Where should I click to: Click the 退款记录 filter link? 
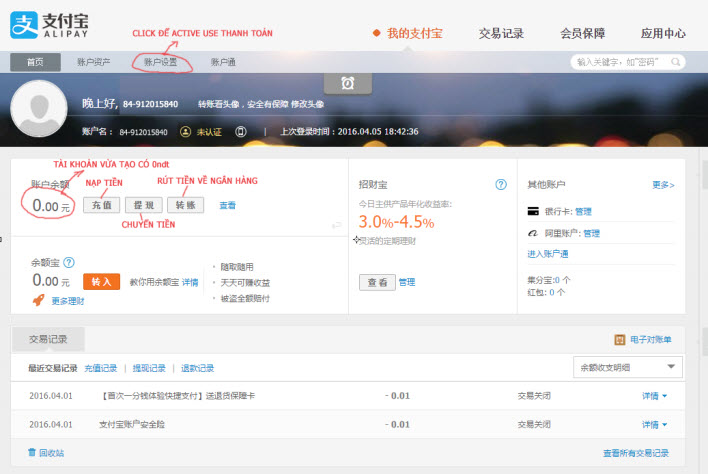[x=197, y=368]
